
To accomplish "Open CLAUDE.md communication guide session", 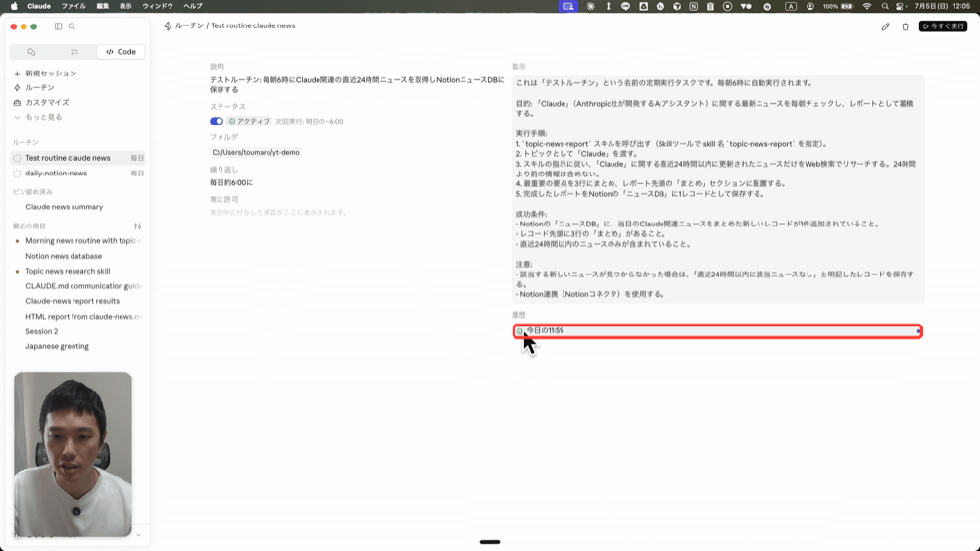I will 83,286.
